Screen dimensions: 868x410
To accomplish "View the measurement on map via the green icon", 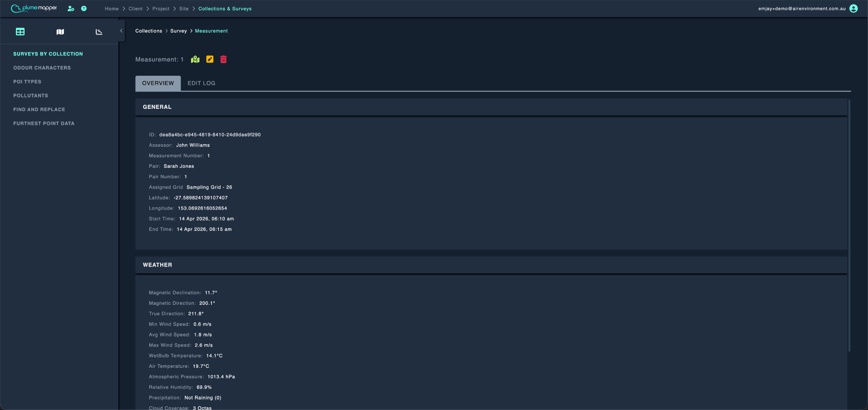I will point(195,59).
